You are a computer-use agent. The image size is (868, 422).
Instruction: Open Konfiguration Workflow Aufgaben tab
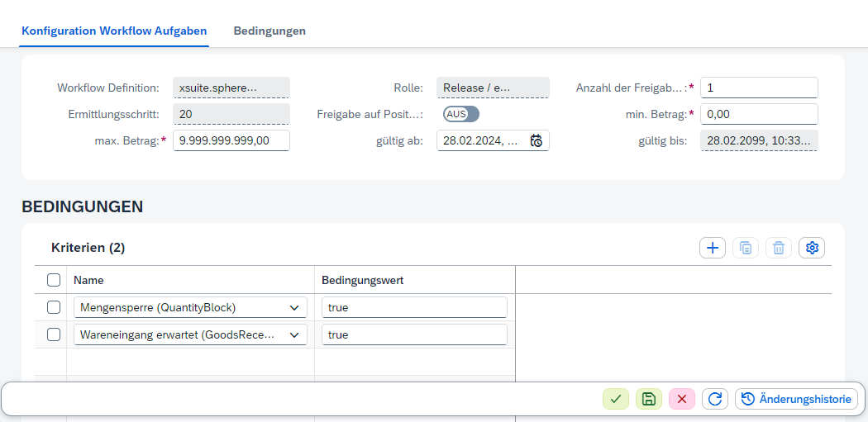114,31
